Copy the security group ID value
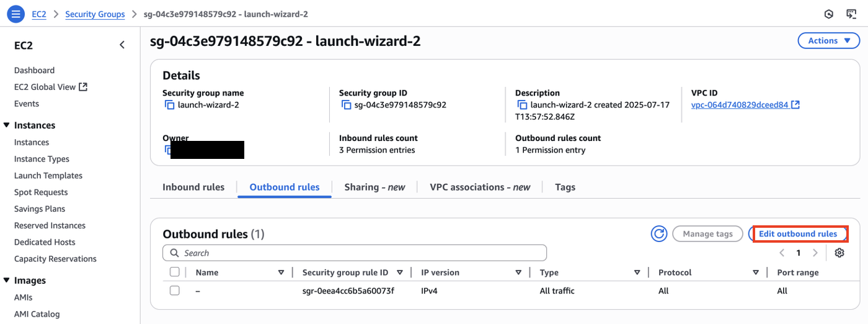 click(346, 105)
